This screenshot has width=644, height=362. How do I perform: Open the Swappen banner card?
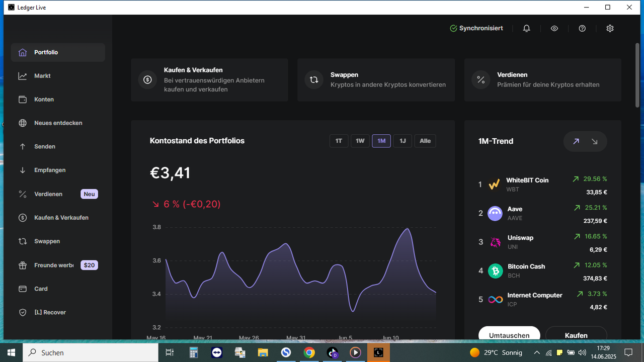click(376, 80)
